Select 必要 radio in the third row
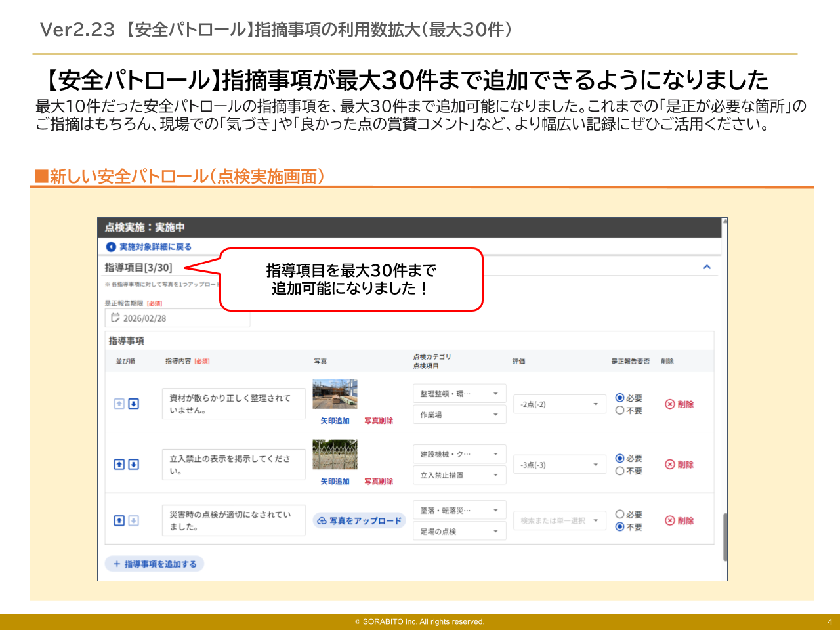 click(619, 514)
